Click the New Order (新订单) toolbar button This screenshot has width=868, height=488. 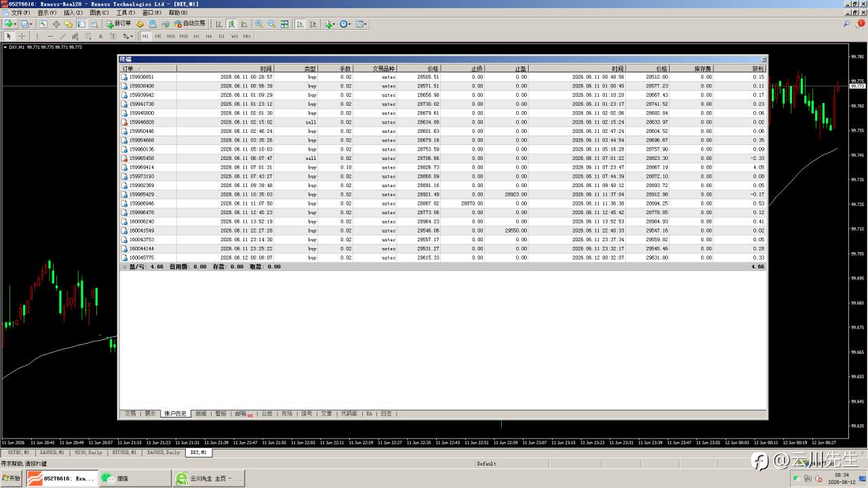(x=118, y=24)
